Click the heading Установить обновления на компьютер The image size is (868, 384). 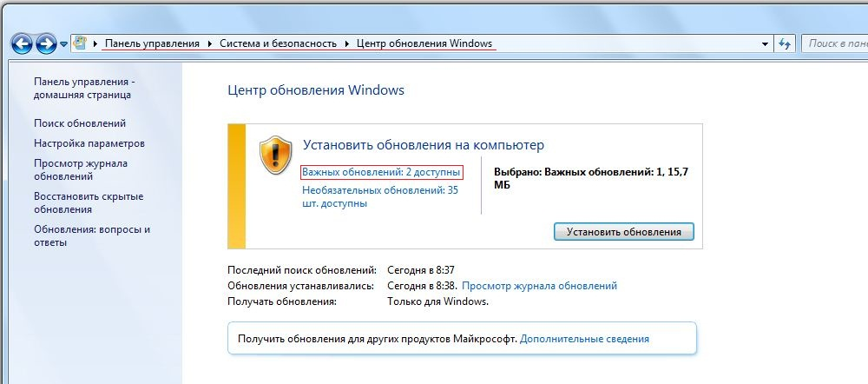pyautogui.click(x=424, y=145)
